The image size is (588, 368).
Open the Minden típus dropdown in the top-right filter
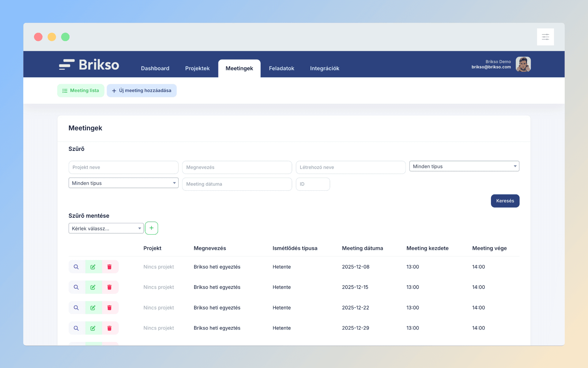pos(464,166)
